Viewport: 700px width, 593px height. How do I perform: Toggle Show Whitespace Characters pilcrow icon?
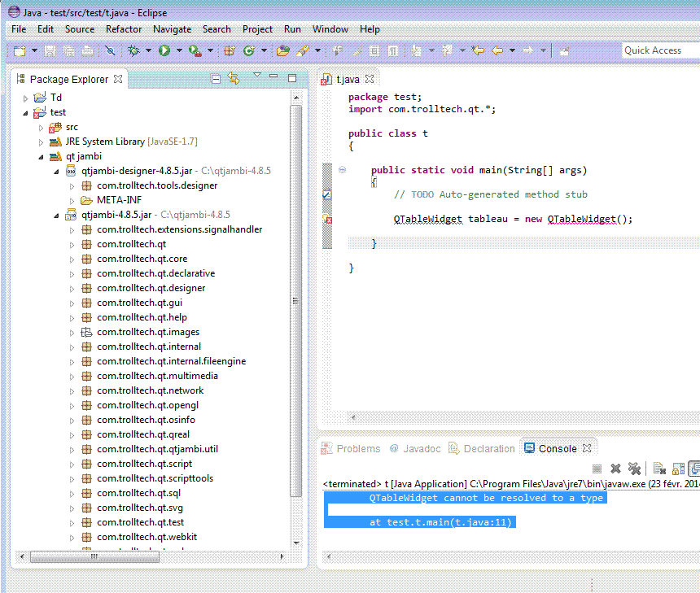pos(393,51)
